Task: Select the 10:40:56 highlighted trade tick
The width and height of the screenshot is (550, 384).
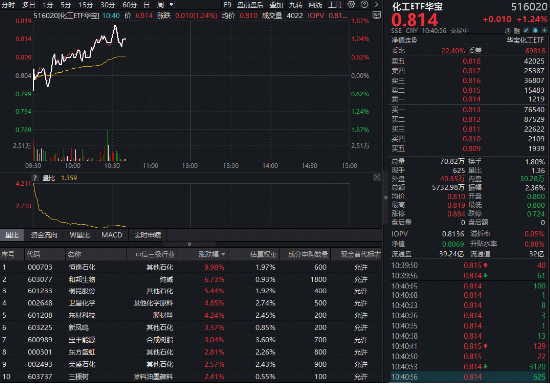Action: [x=468, y=377]
